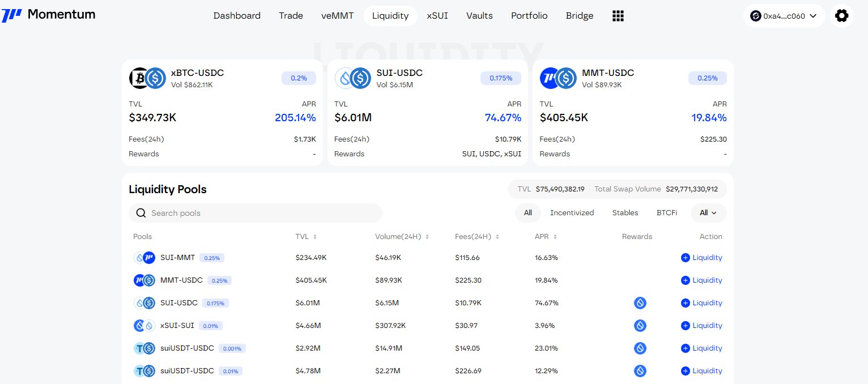The width and height of the screenshot is (868, 384).
Task: Click the Search pools input field
Action: (261, 213)
